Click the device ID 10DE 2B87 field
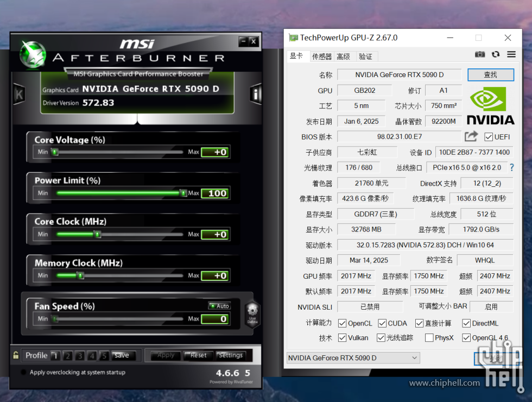 click(x=474, y=152)
